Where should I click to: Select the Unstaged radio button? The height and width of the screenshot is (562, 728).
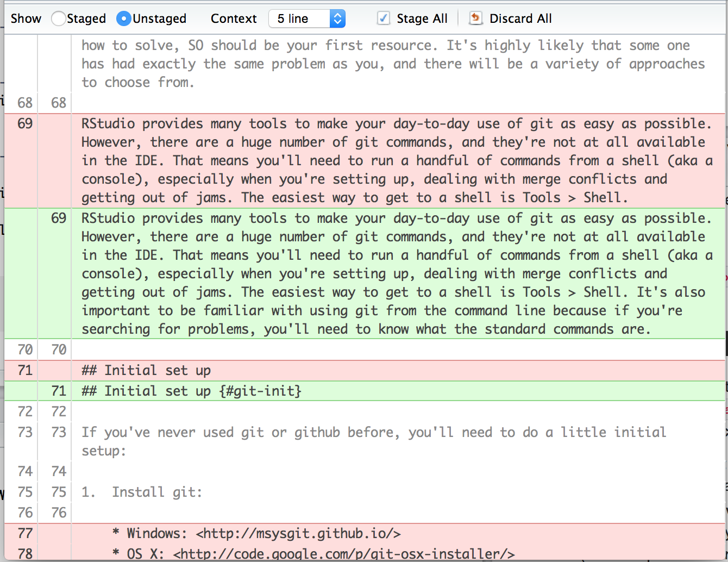click(x=124, y=18)
